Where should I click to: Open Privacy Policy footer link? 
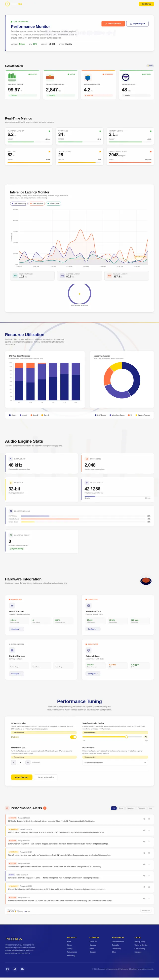pyautogui.click(x=140, y=942)
